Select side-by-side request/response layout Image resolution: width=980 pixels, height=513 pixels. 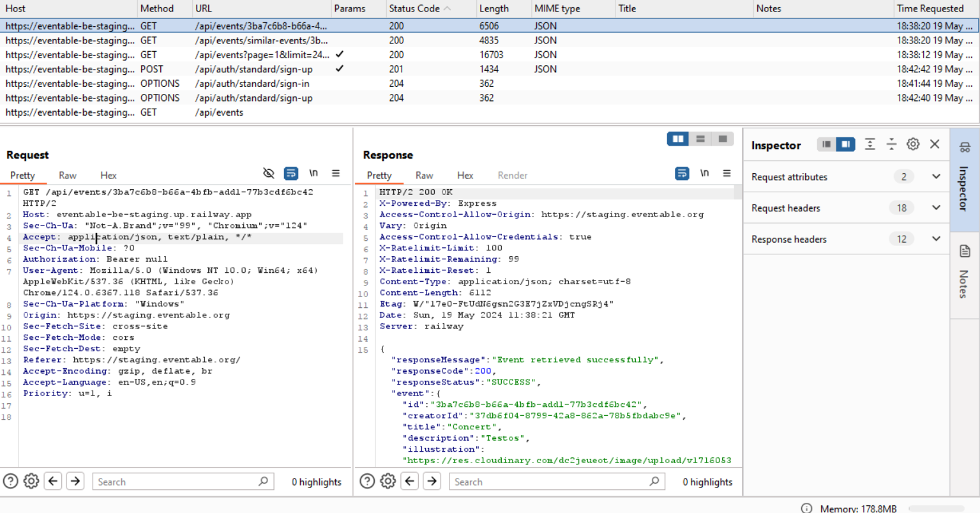(678, 139)
